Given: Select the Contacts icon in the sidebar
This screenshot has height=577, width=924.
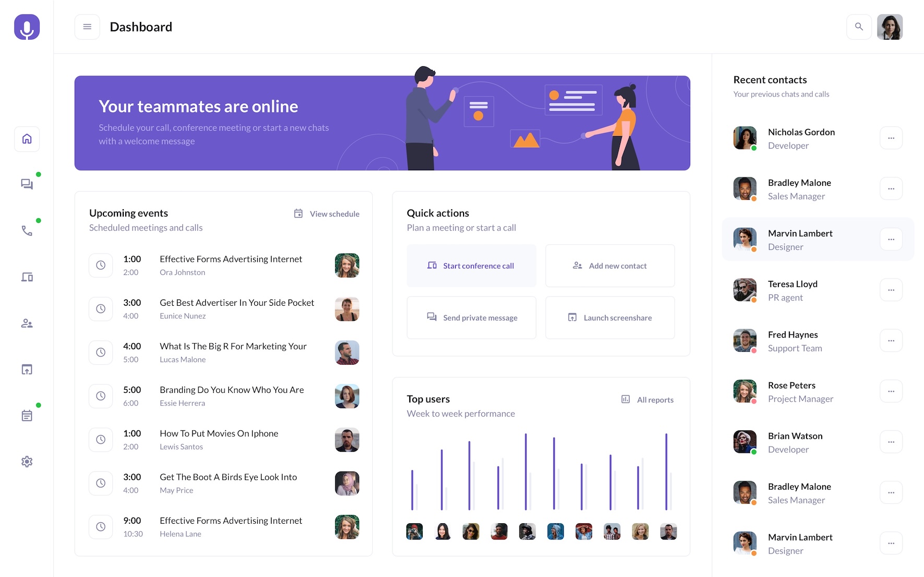Looking at the screenshot, I should click(27, 323).
